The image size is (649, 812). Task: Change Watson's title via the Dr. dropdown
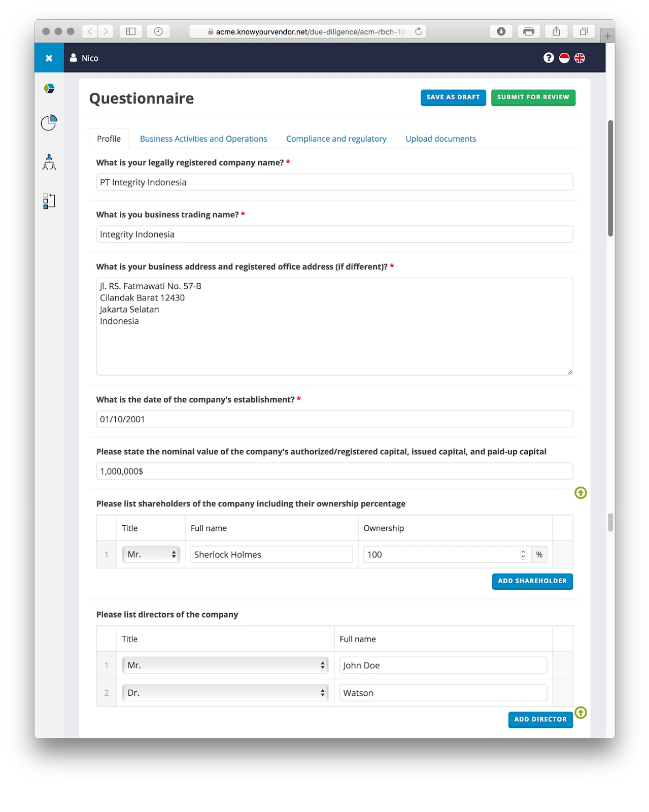[225, 692]
